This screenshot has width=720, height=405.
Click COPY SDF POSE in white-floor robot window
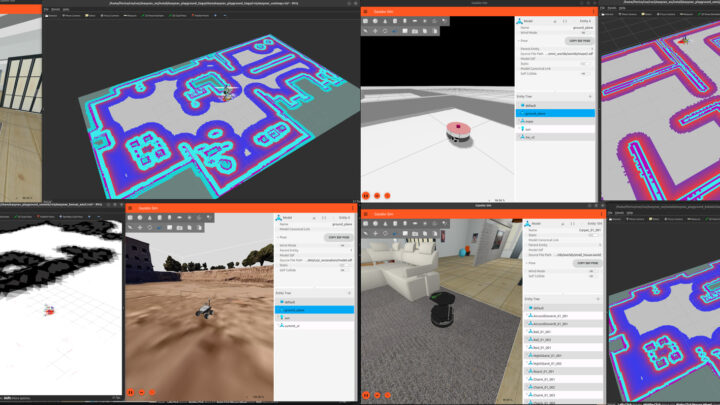[580, 41]
